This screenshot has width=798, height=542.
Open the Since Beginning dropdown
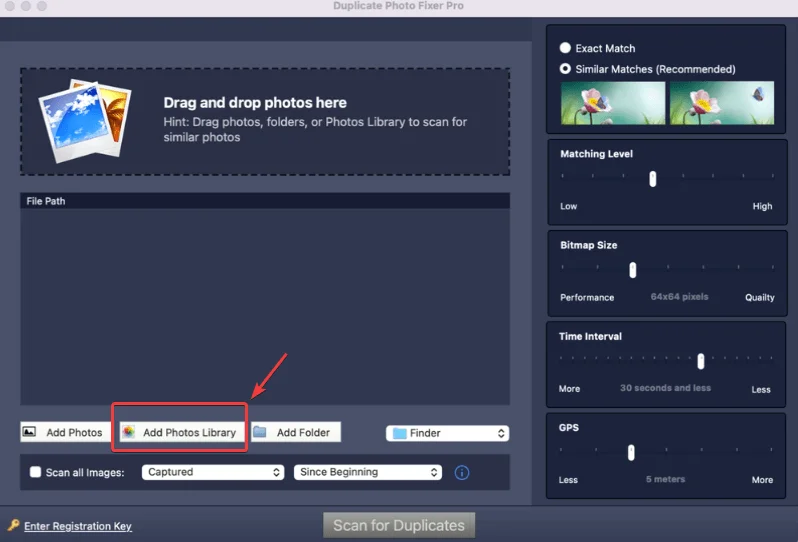(367, 472)
